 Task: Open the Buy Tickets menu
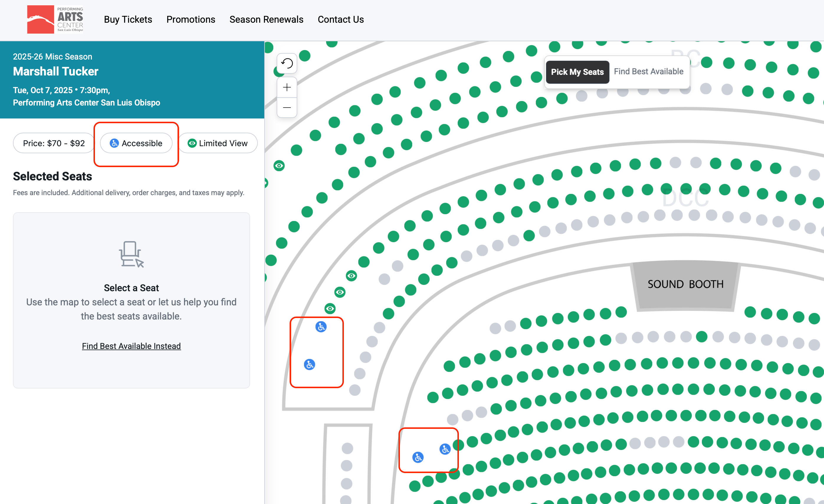coord(128,19)
